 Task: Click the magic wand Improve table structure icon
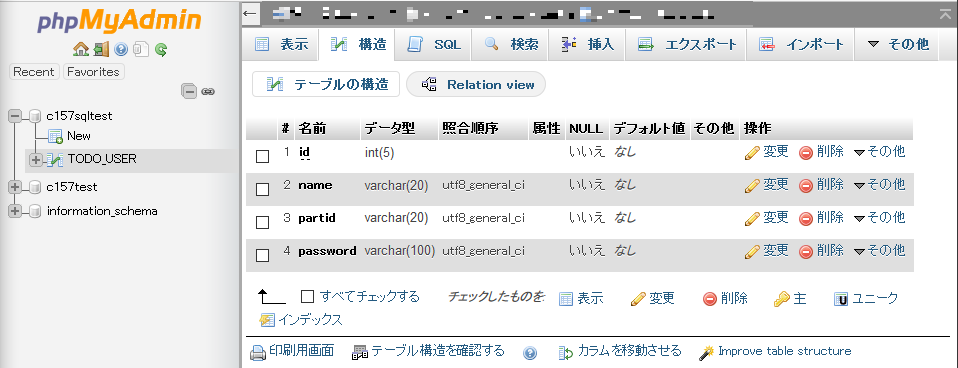[x=706, y=352]
